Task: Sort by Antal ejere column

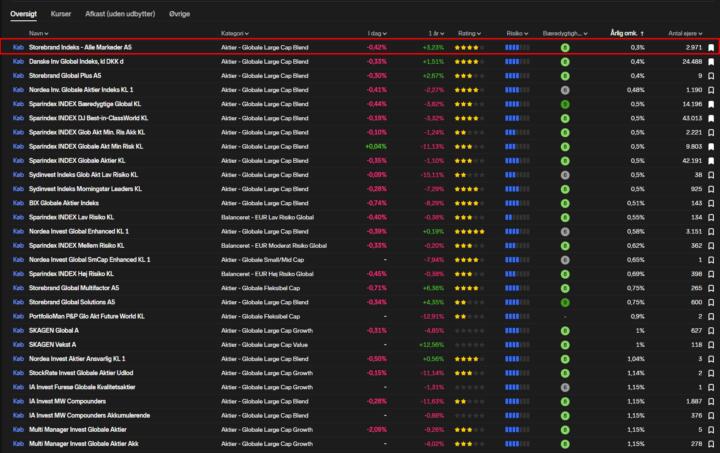Action: (x=685, y=34)
